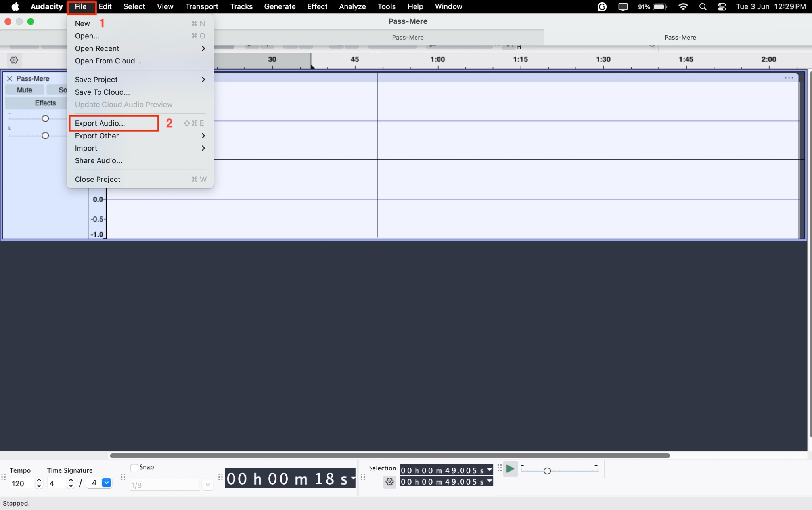Image resolution: width=812 pixels, height=510 pixels.
Task: Click the 1:30 mark on timeline ruler
Action: click(x=603, y=59)
